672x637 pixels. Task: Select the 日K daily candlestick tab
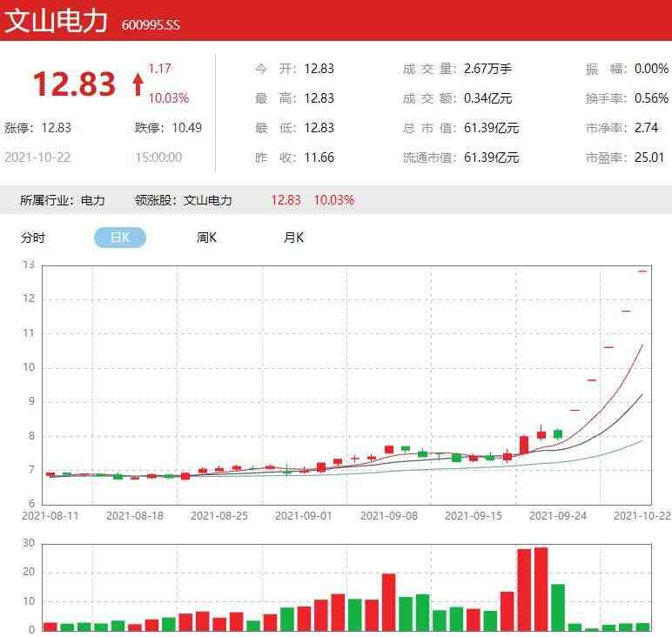coord(120,238)
